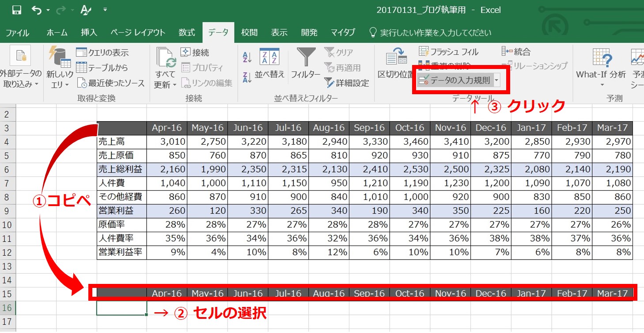
Task: Click the フラッシュ フィル icon
Action: point(424,52)
